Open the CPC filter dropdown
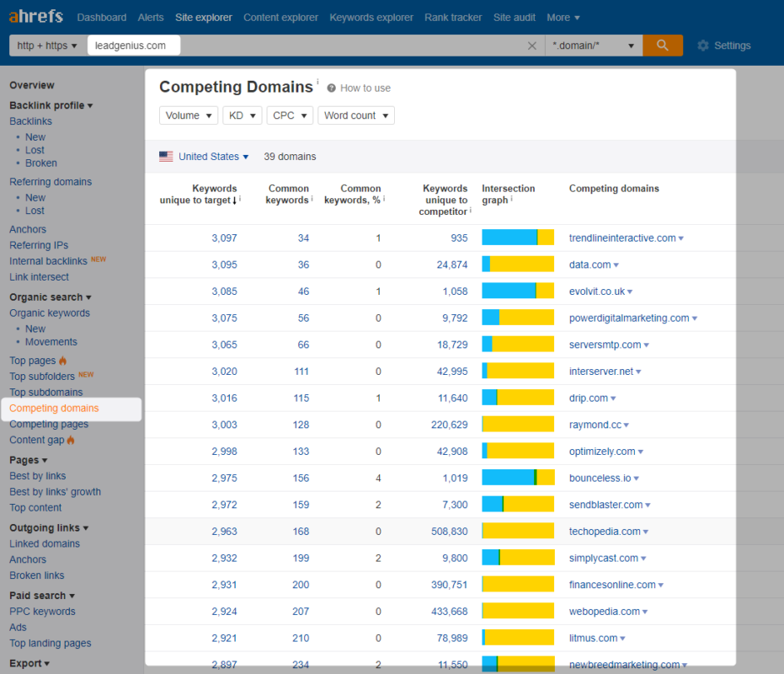The image size is (784, 674). tap(290, 115)
